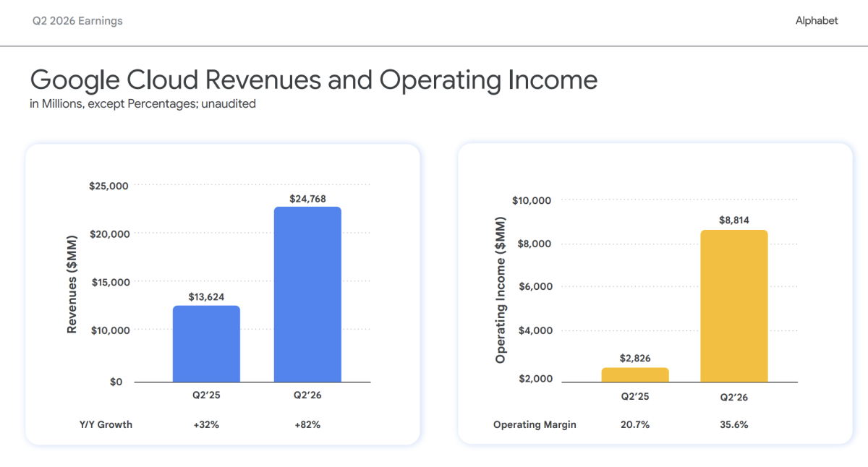The image size is (868, 467).
Task: Click the yellow Q2'26 operating income bar
Action: pos(734,306)
